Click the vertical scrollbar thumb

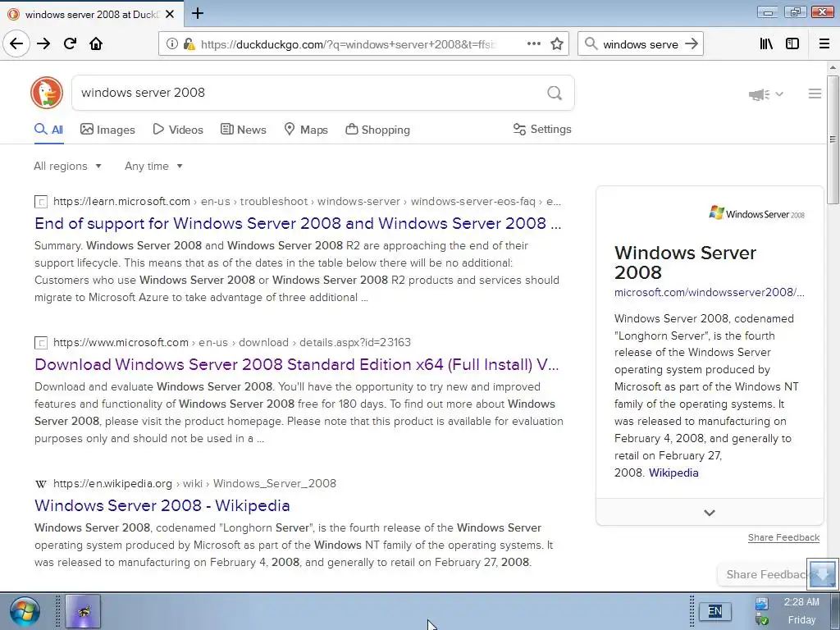point(832,139)
